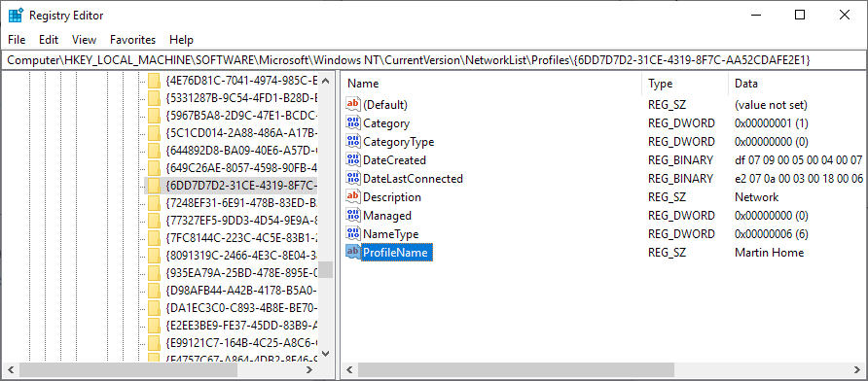The image size is (868, 381).
Task: Select folder icon of key {DA1EC3C0-C893-4B8E-BE70
Action: pos(154,307)
